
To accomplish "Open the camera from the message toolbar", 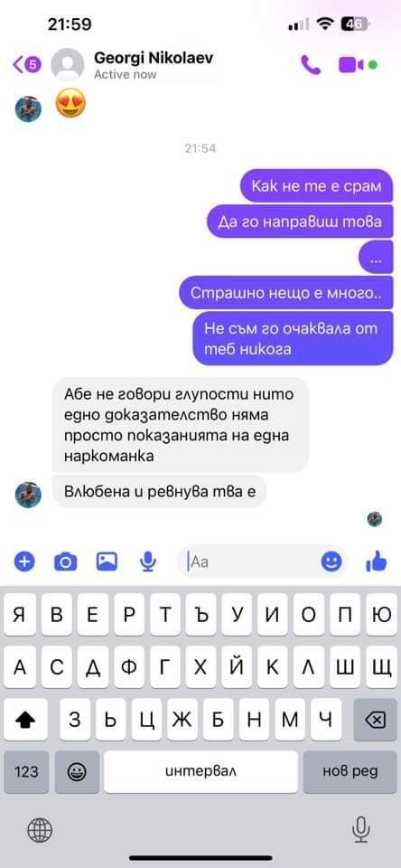I will click(x=65, y=561).
